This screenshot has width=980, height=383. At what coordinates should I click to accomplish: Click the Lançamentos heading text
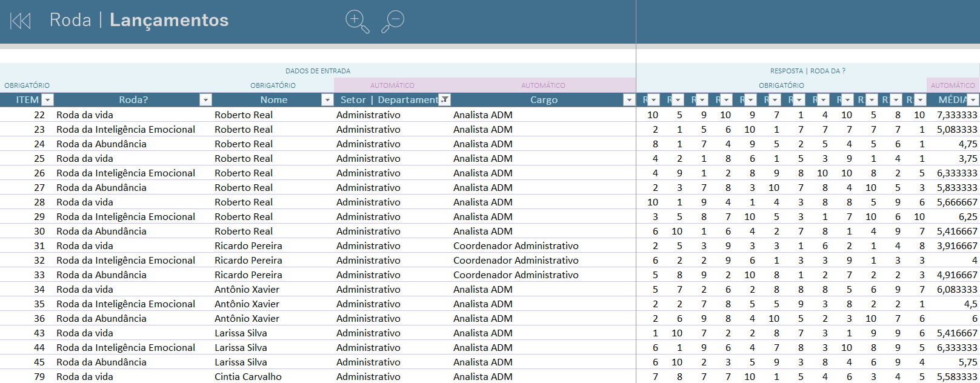coord(169,20)
